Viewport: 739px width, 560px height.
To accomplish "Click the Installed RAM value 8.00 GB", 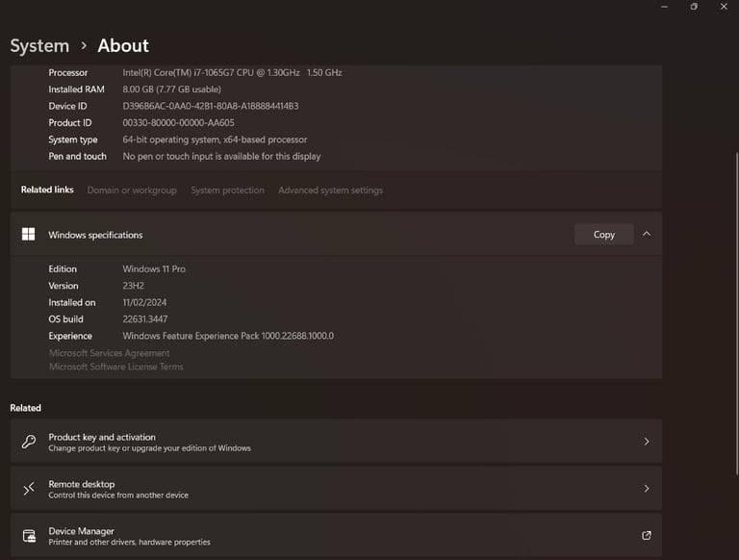I will click(172, 89).
